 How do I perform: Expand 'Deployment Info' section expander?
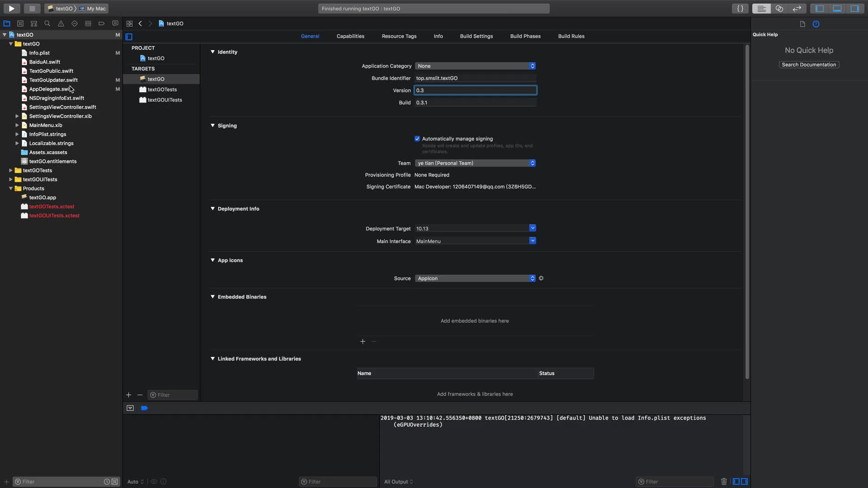point(213,209)
